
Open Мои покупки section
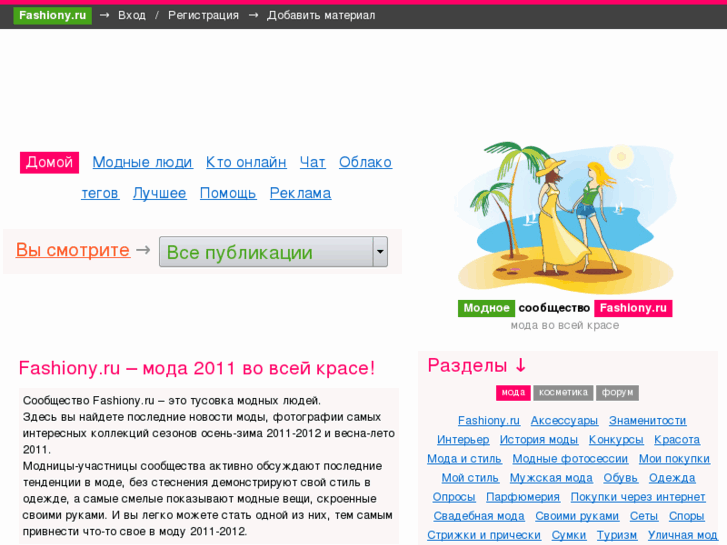pos(674,458)
